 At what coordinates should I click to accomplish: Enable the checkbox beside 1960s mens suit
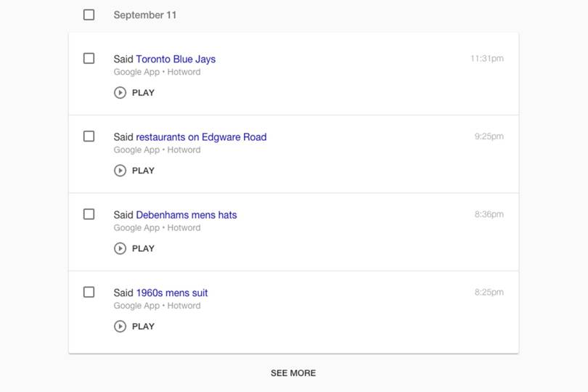coord(89,292)
